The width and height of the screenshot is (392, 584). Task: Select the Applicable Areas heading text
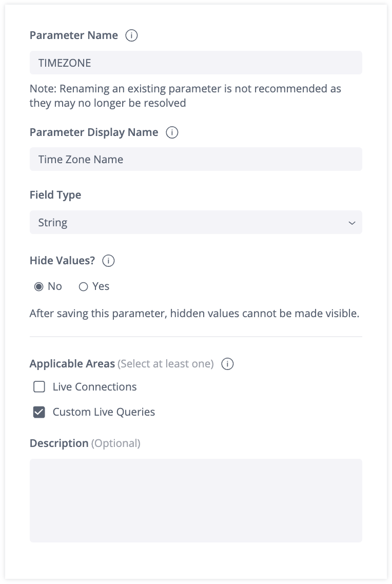tap(72, 363)
